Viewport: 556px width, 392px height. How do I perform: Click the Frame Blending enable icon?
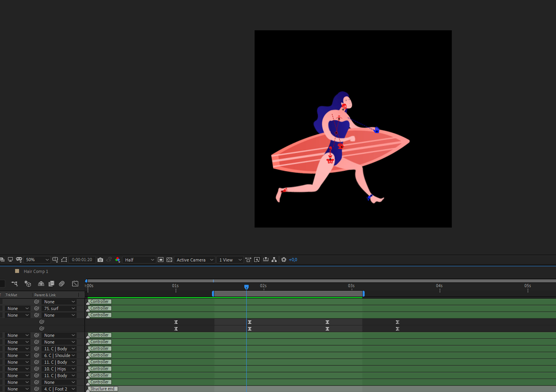(51, 283)
